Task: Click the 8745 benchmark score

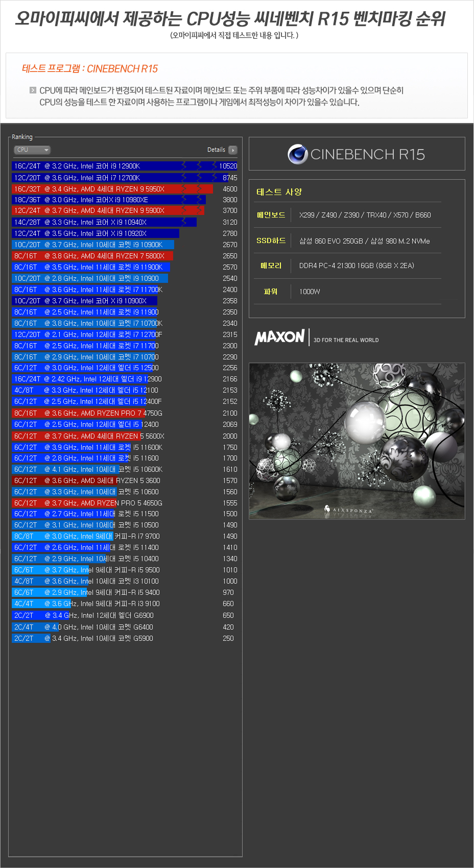Action: point(230,178)
